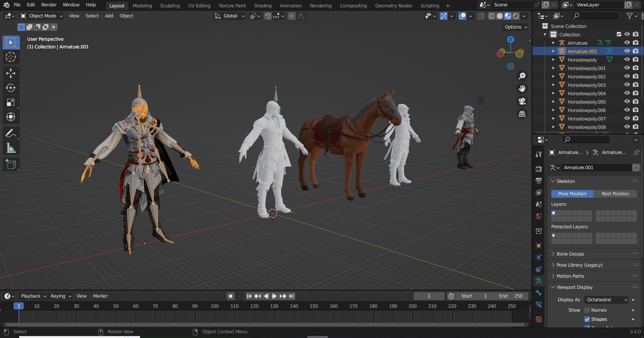Toggle snapping magnet icon
Screen dimensions: 644x338
click(x=268, y=16)
